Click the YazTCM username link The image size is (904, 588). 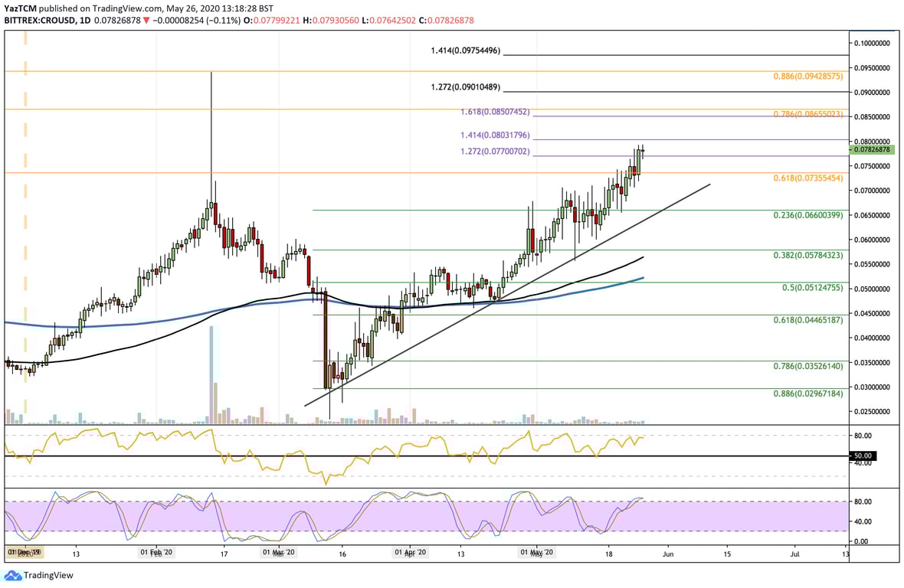pos(21,9)
